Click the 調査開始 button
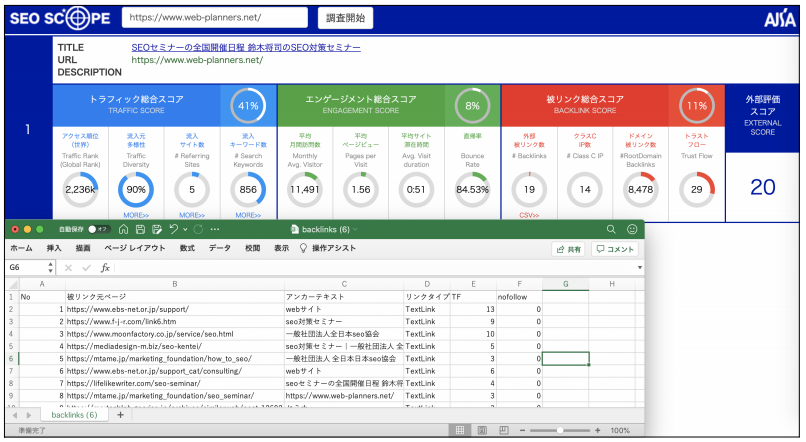The image size is (806, 442). tap(345, 18)
